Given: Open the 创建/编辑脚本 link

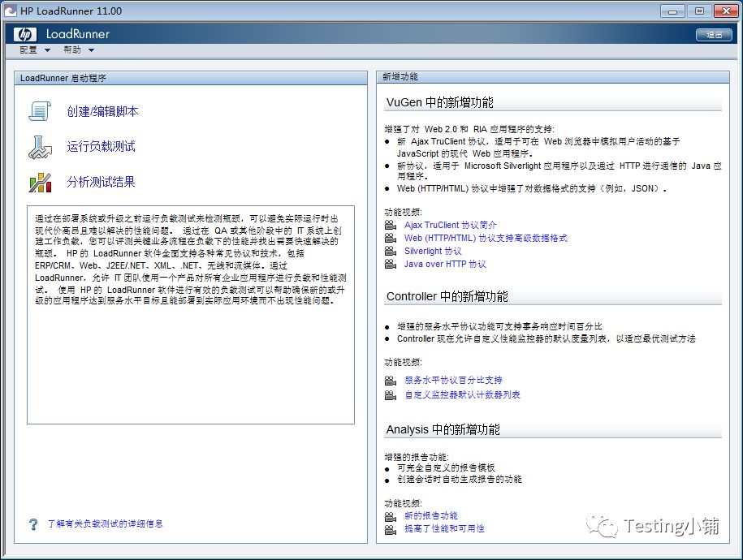Looking at the screenshot, I should tap(102, 111).
